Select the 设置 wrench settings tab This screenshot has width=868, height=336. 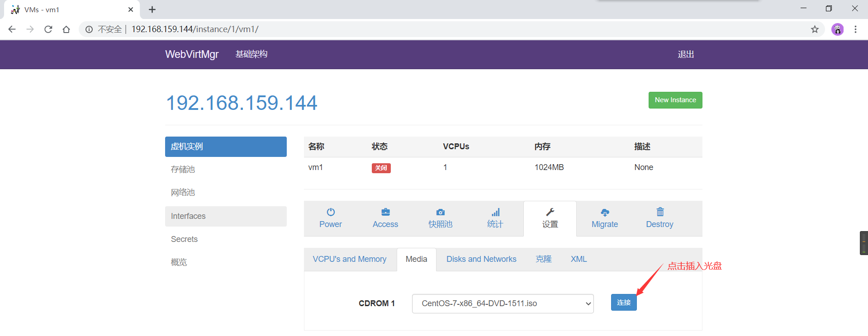[550, 218]
